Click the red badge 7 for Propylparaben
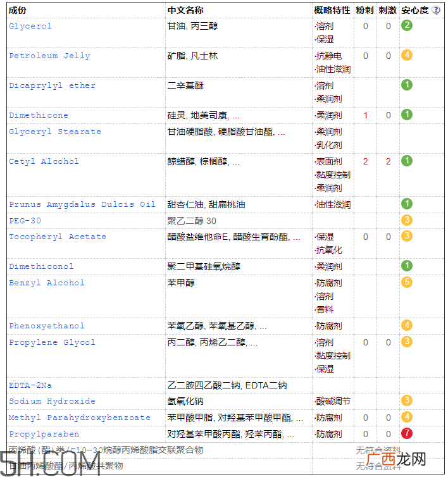 (407, 433)
